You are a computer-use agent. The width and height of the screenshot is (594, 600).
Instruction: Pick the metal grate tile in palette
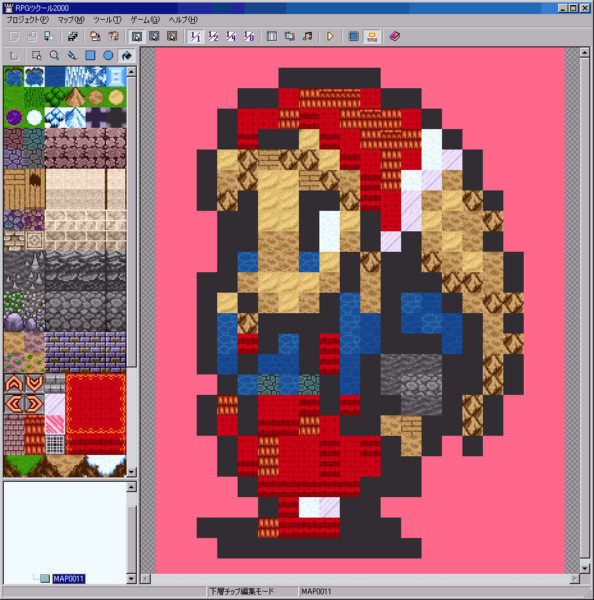(55, 445)
